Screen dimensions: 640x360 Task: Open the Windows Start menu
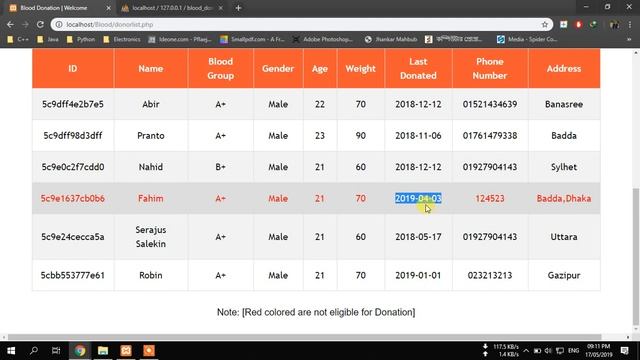pyautogui.click(x=11, y=351)
